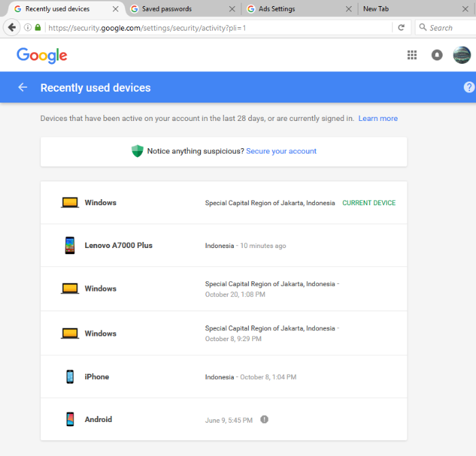The width and height of the screenshot is (476, 456).
Task: Click the info icon beside Android entry
Action: 265,419
